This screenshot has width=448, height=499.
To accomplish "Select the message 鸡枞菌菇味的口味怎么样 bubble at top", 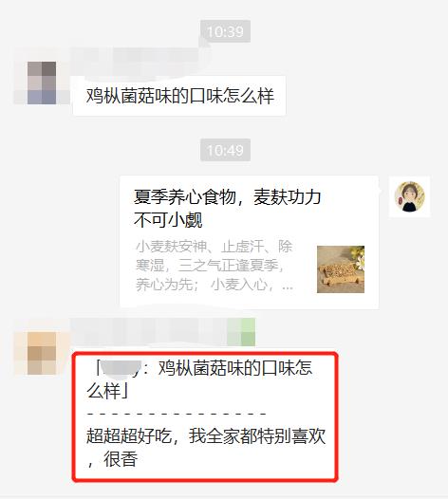I will click(179, 96).
